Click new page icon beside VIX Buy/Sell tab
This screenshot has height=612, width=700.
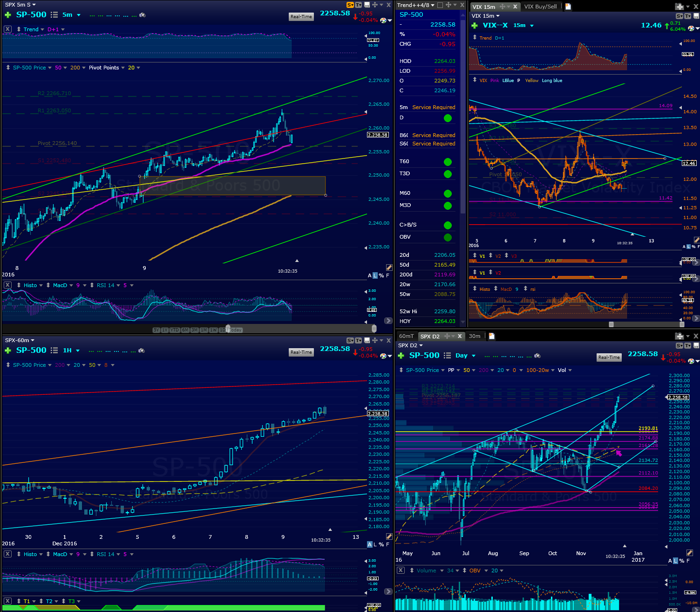[x=568, y=7]
